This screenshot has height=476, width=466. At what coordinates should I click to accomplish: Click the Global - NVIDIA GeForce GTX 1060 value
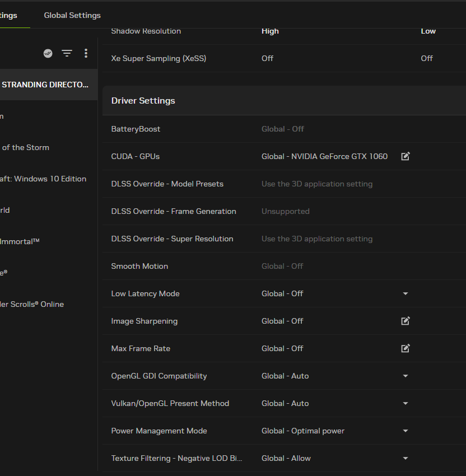324,156
